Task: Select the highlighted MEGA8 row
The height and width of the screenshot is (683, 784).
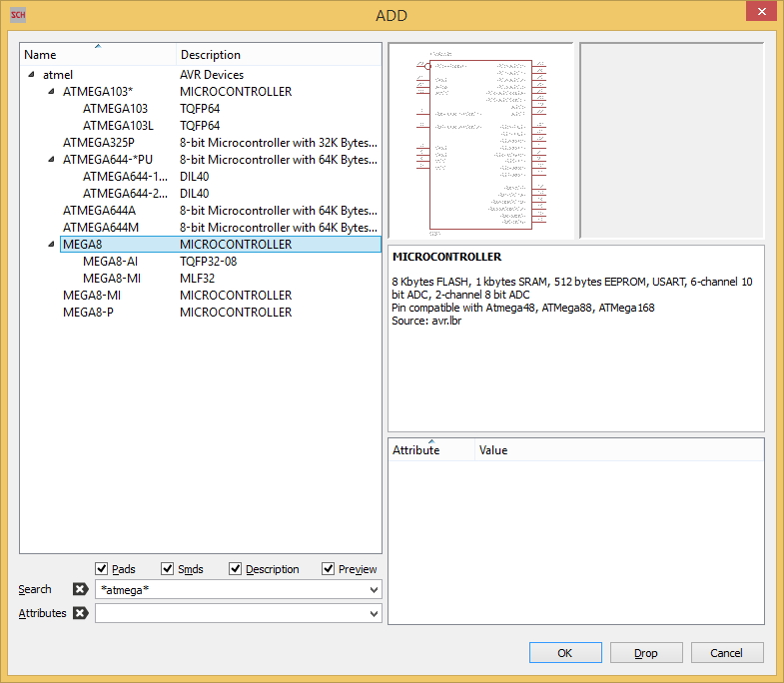Action: 221,244
